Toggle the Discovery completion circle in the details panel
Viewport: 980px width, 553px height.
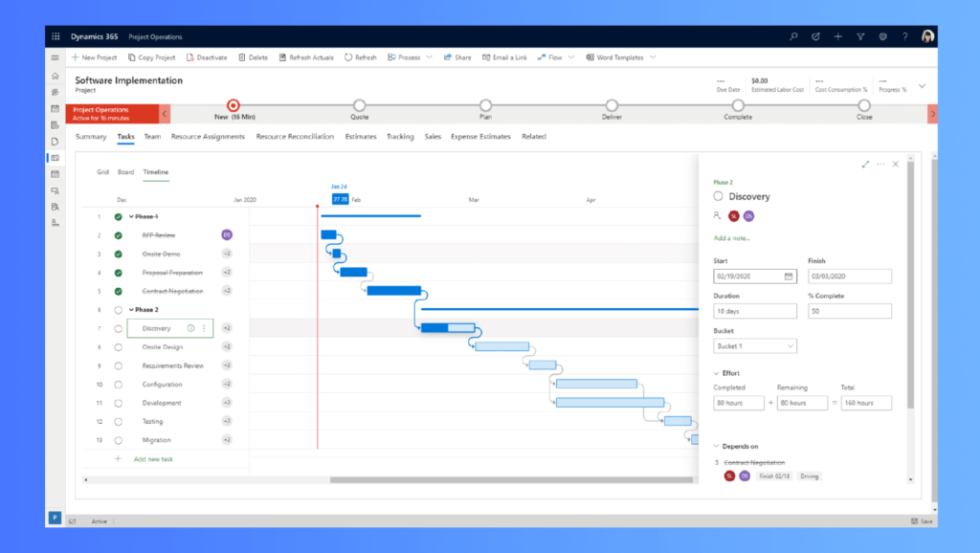[x=718, y=196]
